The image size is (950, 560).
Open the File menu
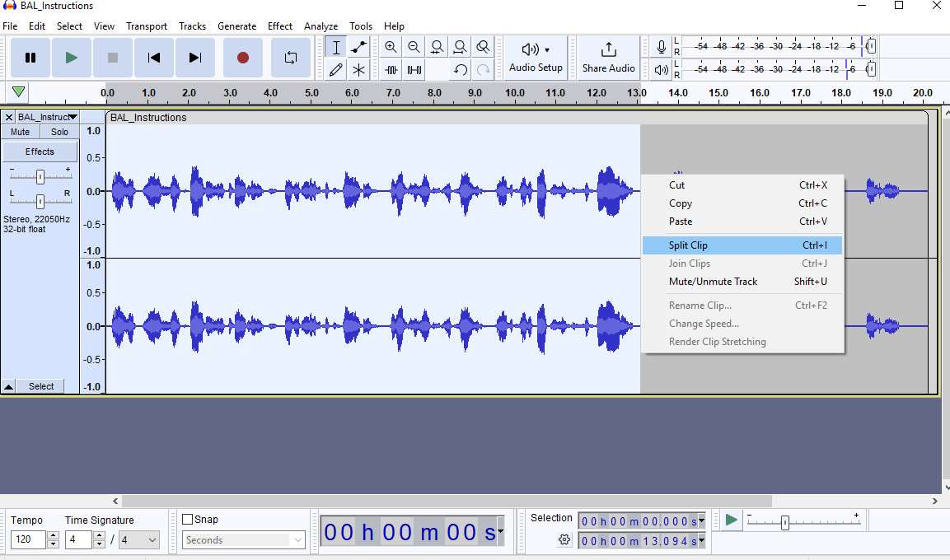(x=10, y=26)
